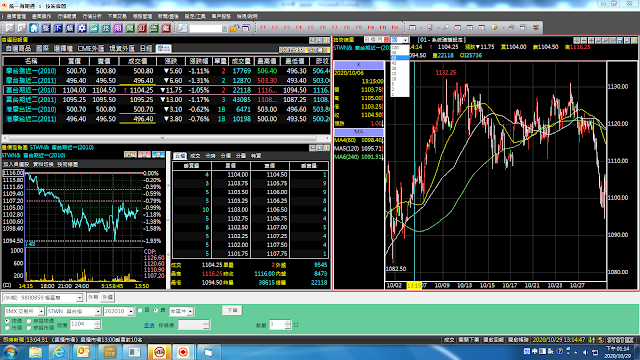Click the red X icon in the right toolbar
The width and height of the screenshot is (640, 360).
point(536,27)
